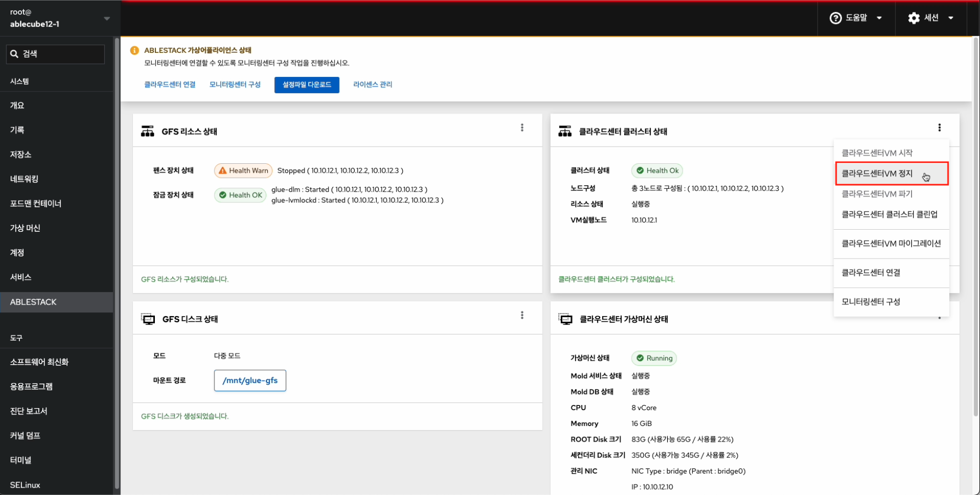Open the 라이센스 관리 link

tap(373, 84)
